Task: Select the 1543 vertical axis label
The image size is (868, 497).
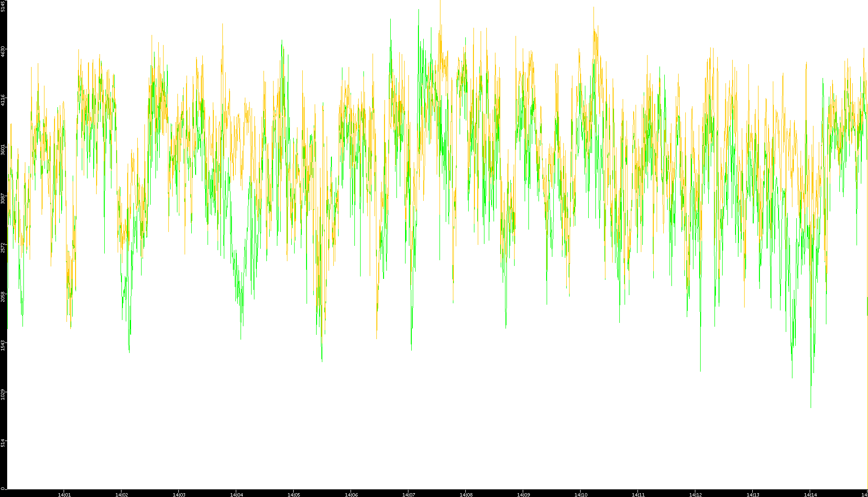Action: (x=3, y=345)
